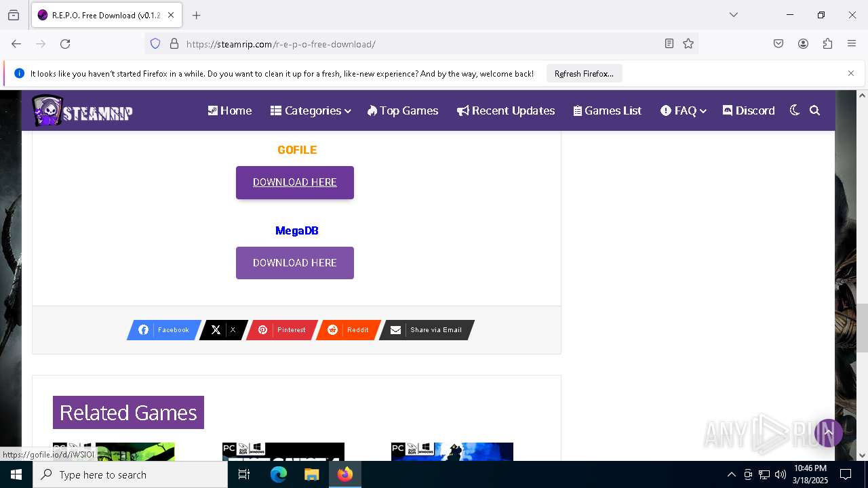Image resolution: width=868 pixels, height=488 pixels.
Task: Open the Firefox account icon
Action: (803, 43)
